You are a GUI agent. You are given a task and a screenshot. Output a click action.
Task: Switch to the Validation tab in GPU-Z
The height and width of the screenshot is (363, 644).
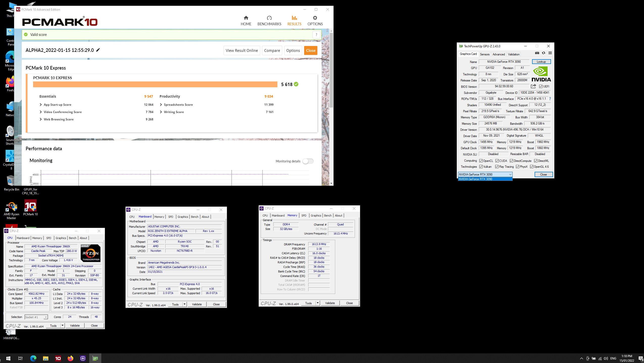coord(514,54)
